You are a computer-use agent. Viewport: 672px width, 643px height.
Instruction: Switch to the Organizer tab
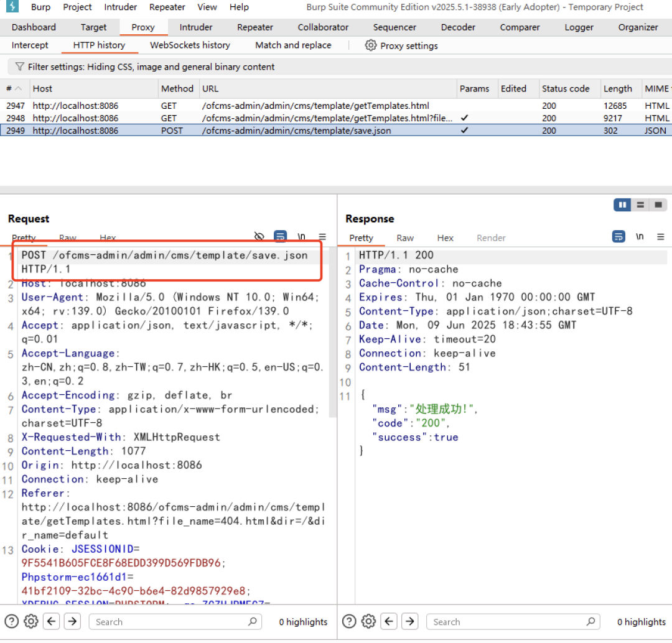[638, 27]
